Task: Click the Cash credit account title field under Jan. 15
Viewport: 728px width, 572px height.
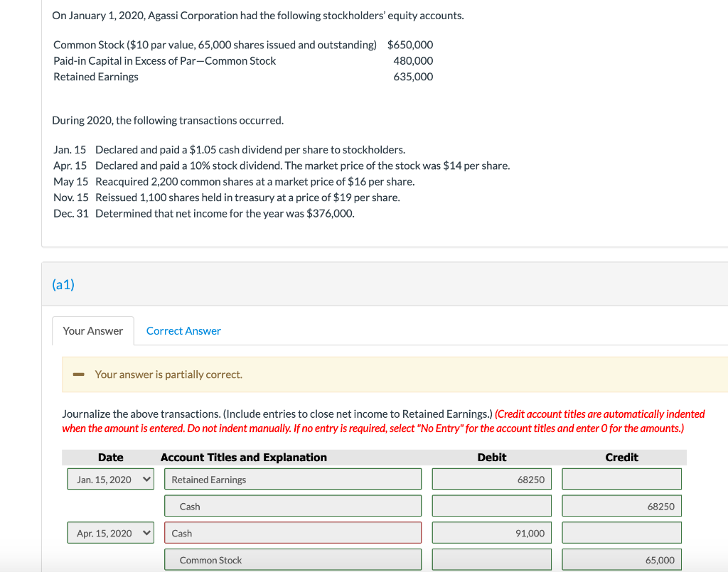Action: tap(293, 506)
